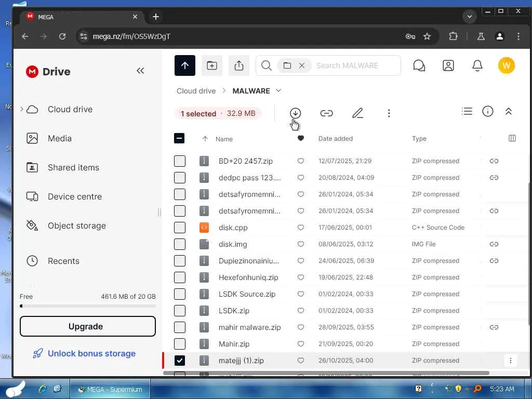Uncheck the box for matejjj (1).zip
The height and width of the screenshot is (399, 532).
[x=179, y=361]
